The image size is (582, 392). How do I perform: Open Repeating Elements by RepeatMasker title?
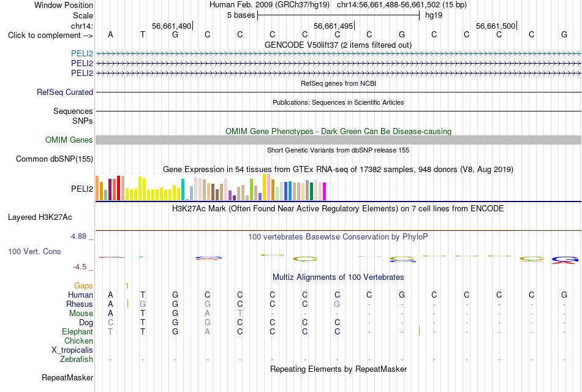coord(338,369)
